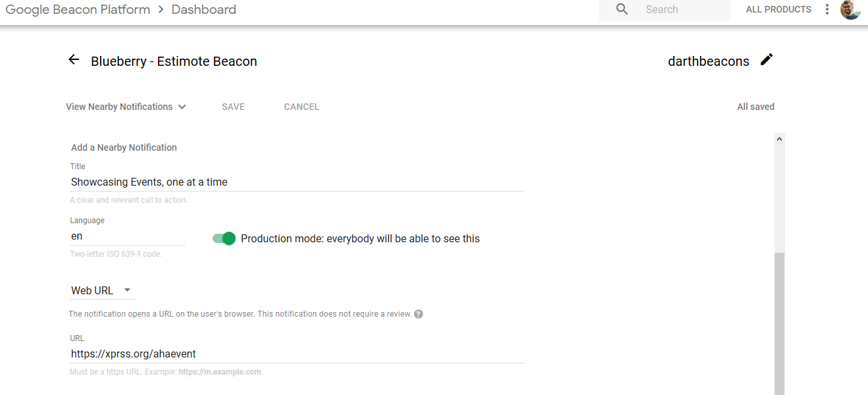Open the Web URL type dropdown
868x395 pixels.
102,290
